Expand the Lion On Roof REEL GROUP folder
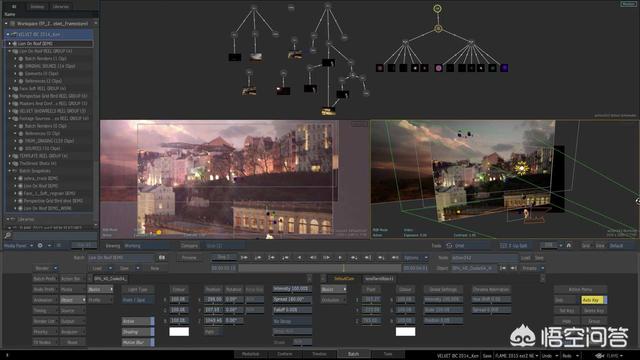Viewport: 640px width, 360px height. (x=10, y=51)
